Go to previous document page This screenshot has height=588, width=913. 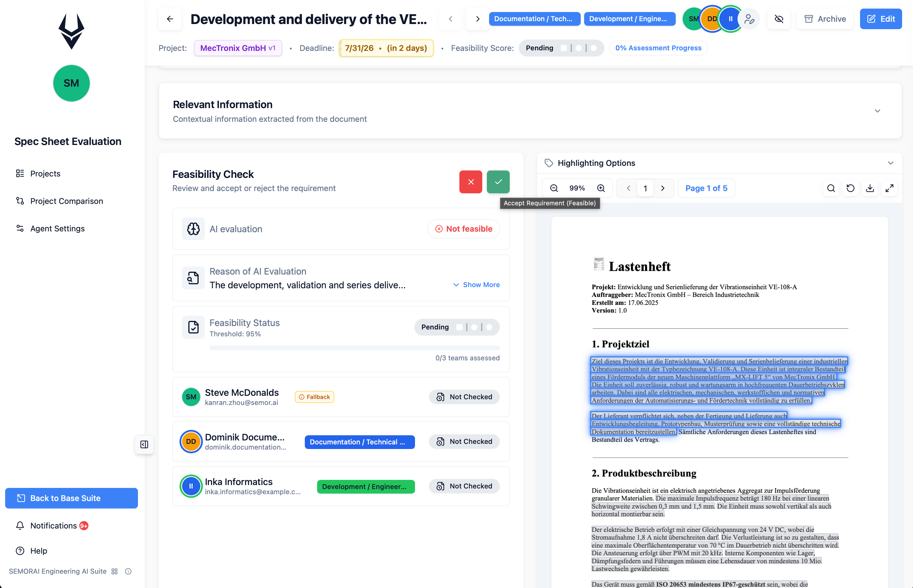click(629, 188)
